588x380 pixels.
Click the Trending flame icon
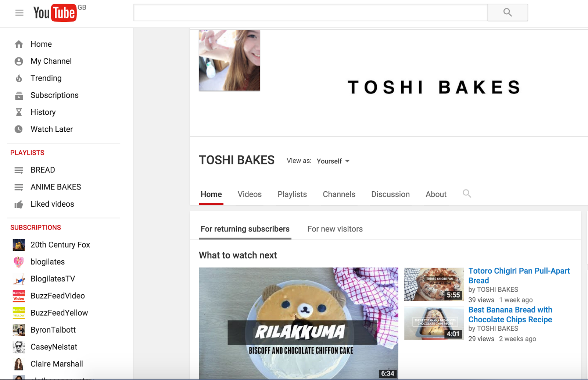(x=19, y=78)
